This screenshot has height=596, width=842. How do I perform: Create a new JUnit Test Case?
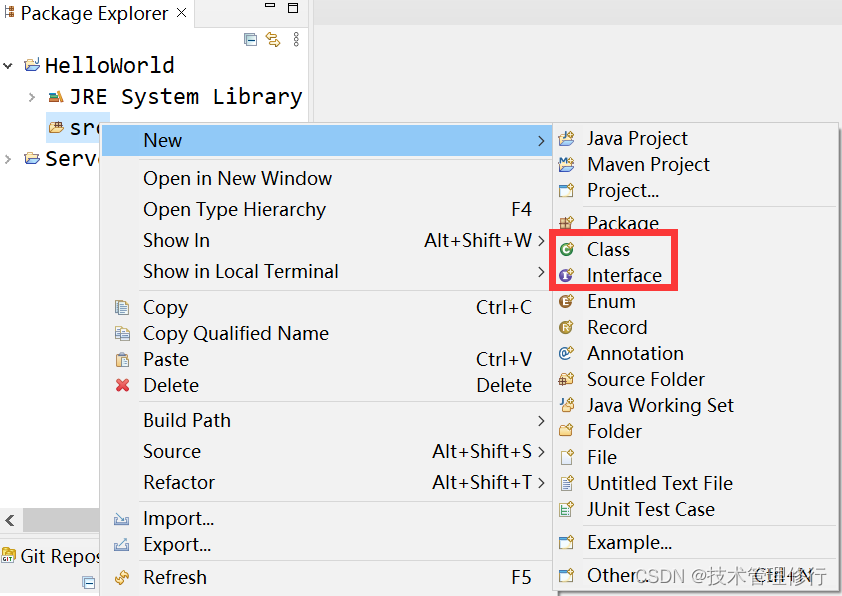[695, 510]
